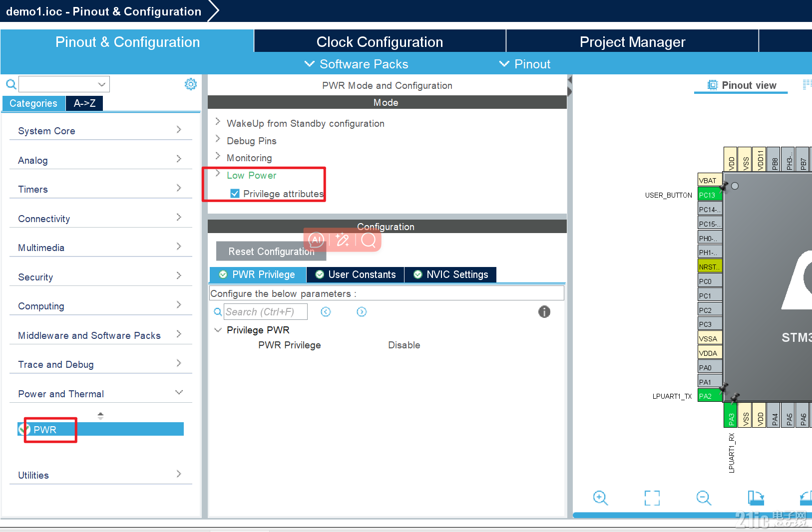This screenshot has height=532, width=812.
Task: Expand the Low Power section
Action: [218, 174]
